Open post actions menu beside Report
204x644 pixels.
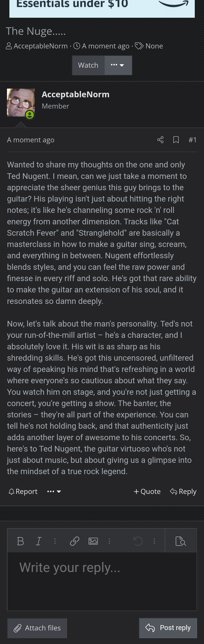click(x=54, y=491)
